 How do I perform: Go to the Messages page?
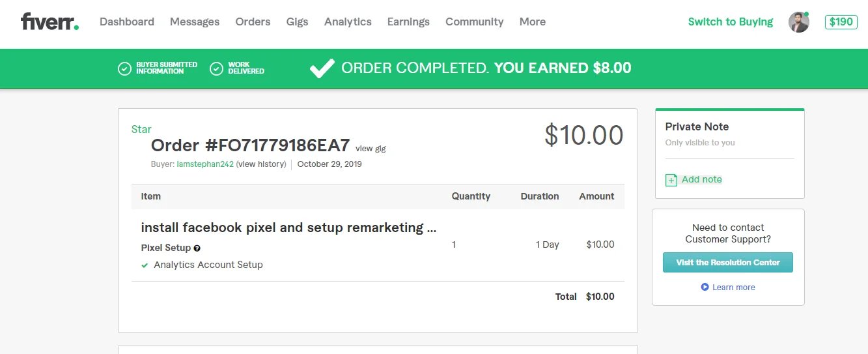click(195, 22)
